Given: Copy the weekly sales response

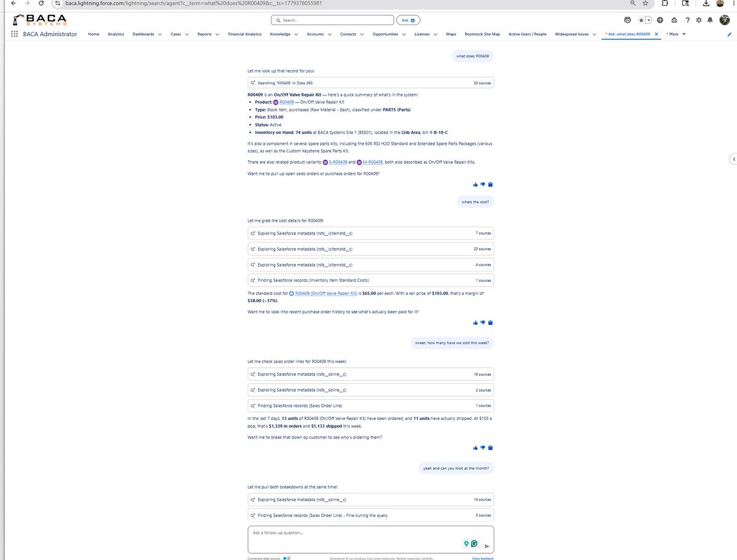Looking at the screenshot, I should [x=490, y=448].
